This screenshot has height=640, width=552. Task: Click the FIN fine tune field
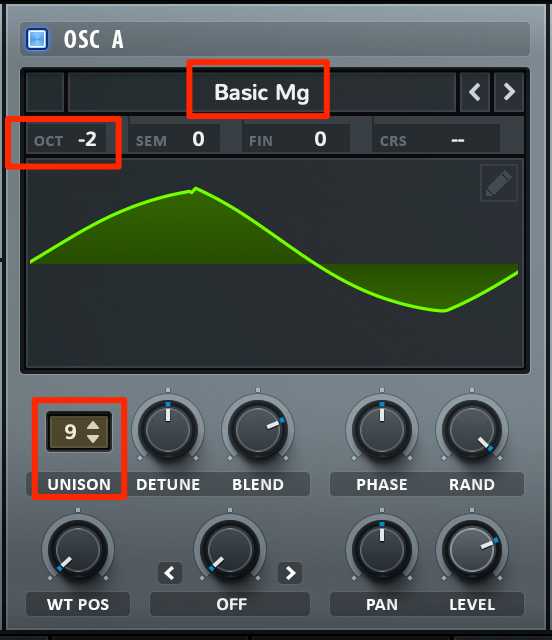click(296, 140)
